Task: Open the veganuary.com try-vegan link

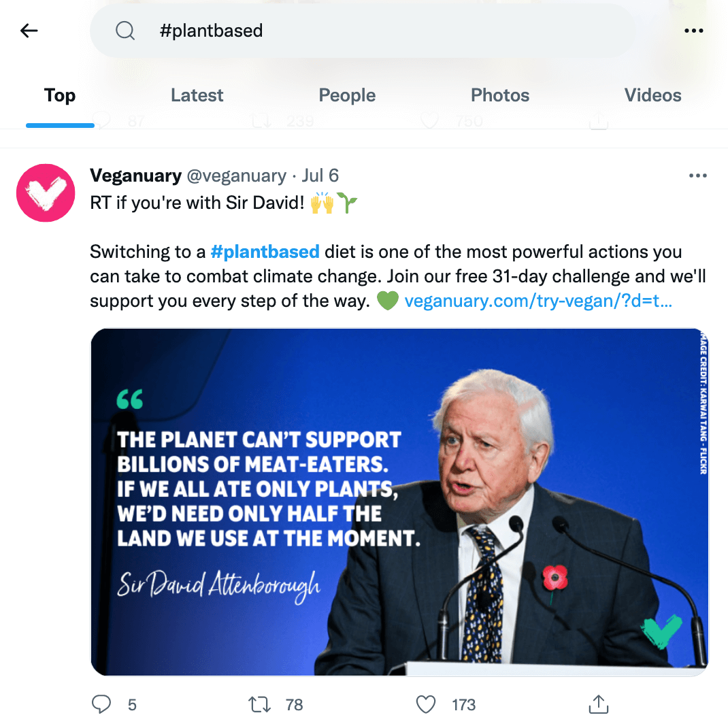Action: (537, 300)
